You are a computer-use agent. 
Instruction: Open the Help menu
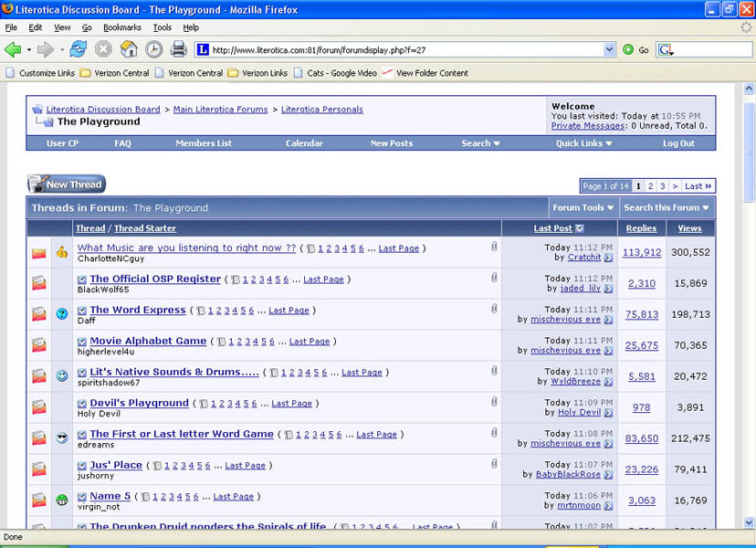pos(191,27)
